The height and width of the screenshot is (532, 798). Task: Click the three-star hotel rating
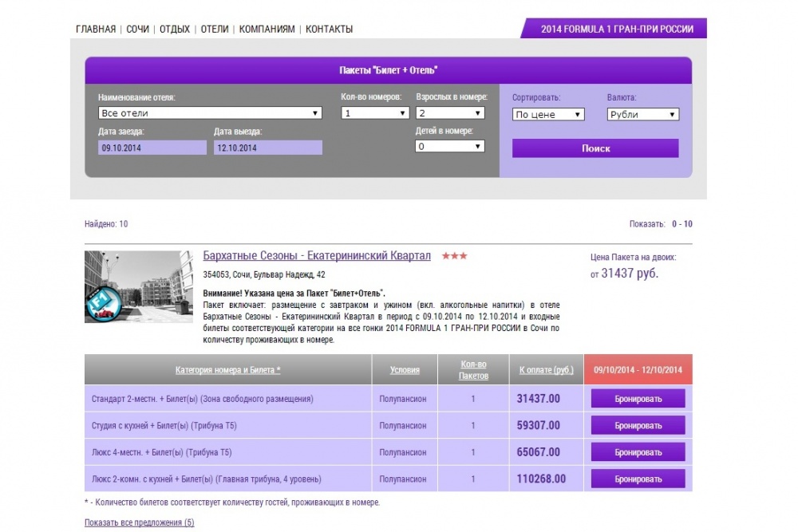[455, 256]
